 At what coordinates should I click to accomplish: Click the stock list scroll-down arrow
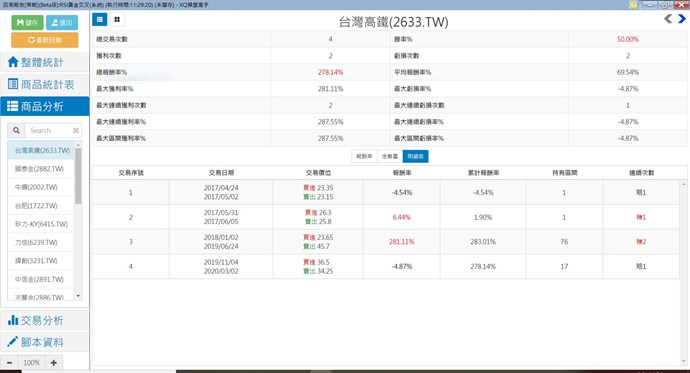pos(78,296)
